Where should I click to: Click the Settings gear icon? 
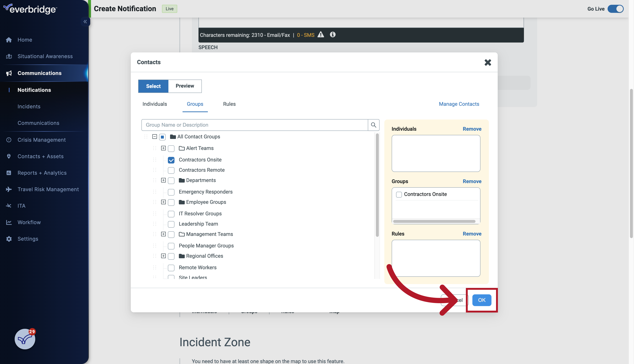[x=9, y=239]
